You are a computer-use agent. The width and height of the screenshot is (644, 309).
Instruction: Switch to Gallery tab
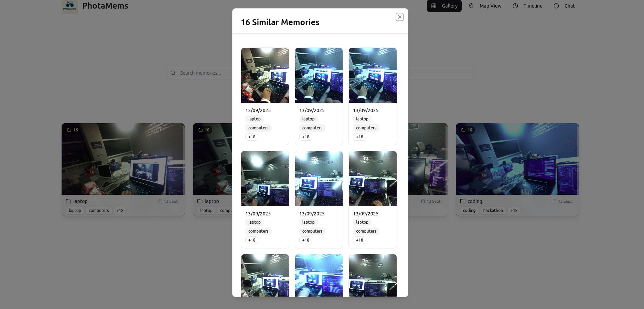point(444,6)
